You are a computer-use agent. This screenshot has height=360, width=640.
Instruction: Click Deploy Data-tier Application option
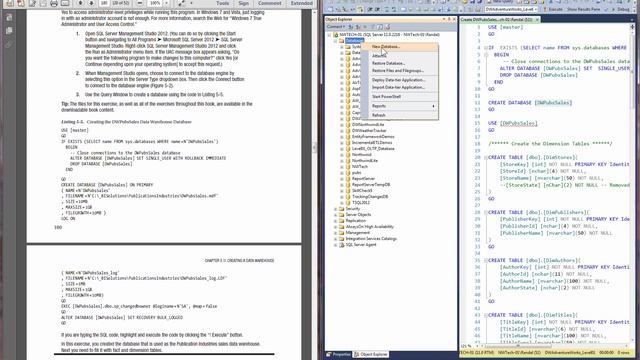[398, 80]
